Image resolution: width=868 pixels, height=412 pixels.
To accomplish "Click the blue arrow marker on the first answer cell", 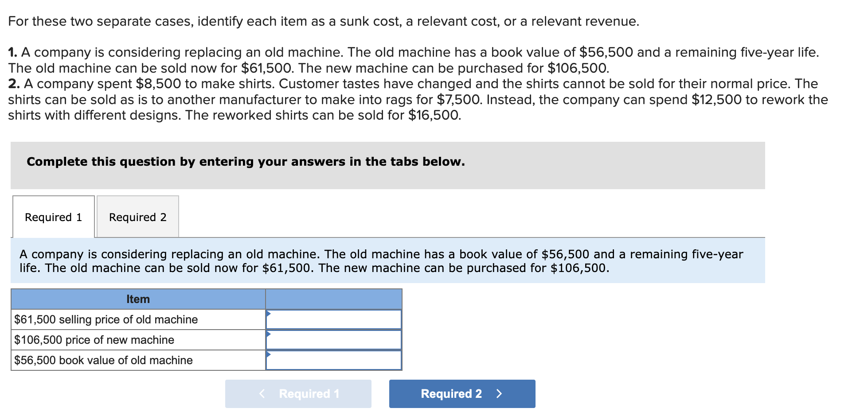I will click(269, 314).
